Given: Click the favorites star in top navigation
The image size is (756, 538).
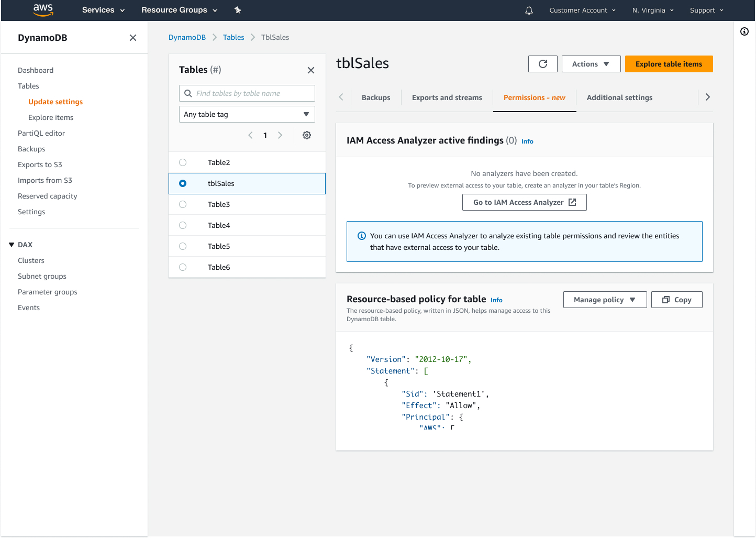Looking at the screenshot, I should (238, 10).
